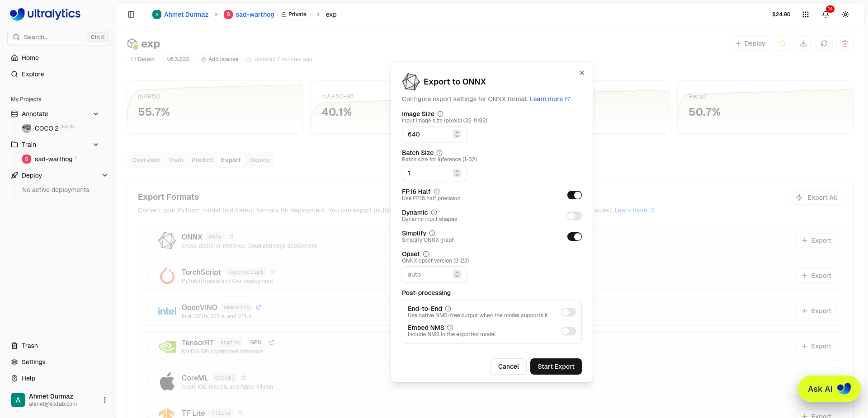This screenshot has height=418, width=868.
Task: Open the user account options menu
Action: [105, 400]
